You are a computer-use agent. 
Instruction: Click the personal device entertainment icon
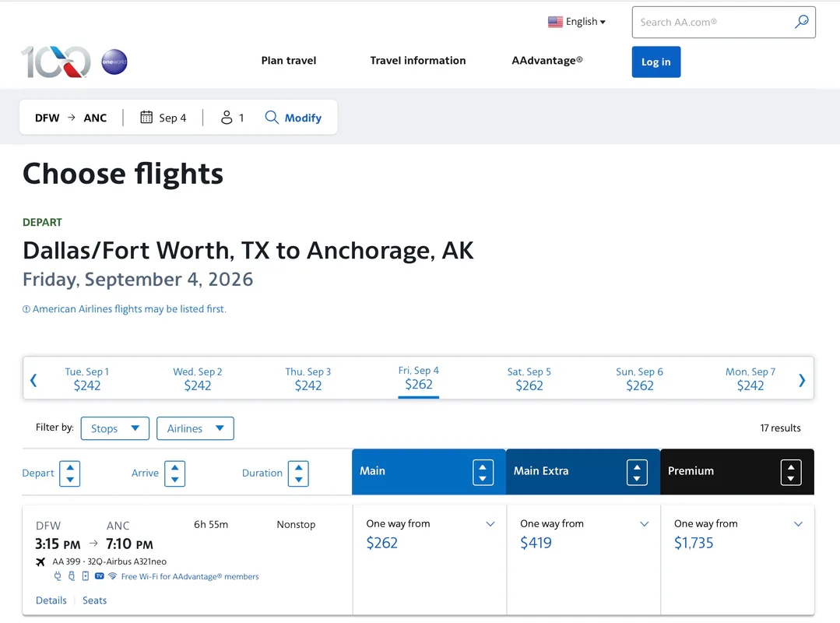pos(85,576)
